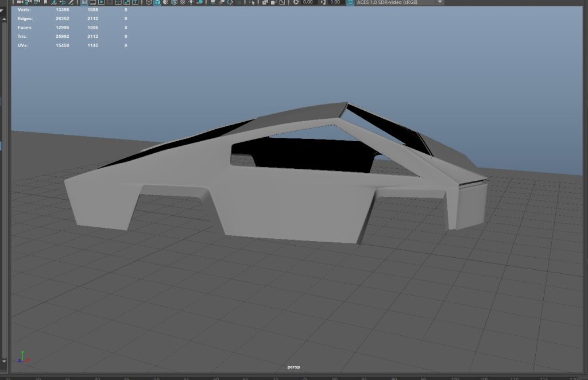Image resolution: width=588 pixels, height=380 pixels.
Task: Click the Tris label in heads-up display
Action: pyautogui.click(x=22, y=36)
